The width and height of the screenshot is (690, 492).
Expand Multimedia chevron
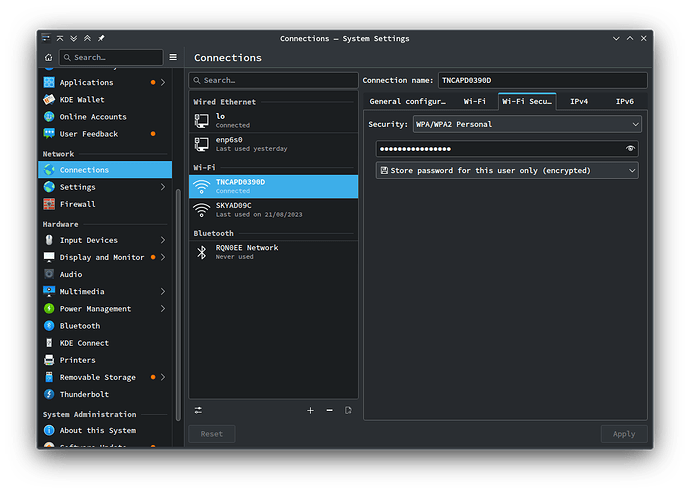(x=163, y=292)
